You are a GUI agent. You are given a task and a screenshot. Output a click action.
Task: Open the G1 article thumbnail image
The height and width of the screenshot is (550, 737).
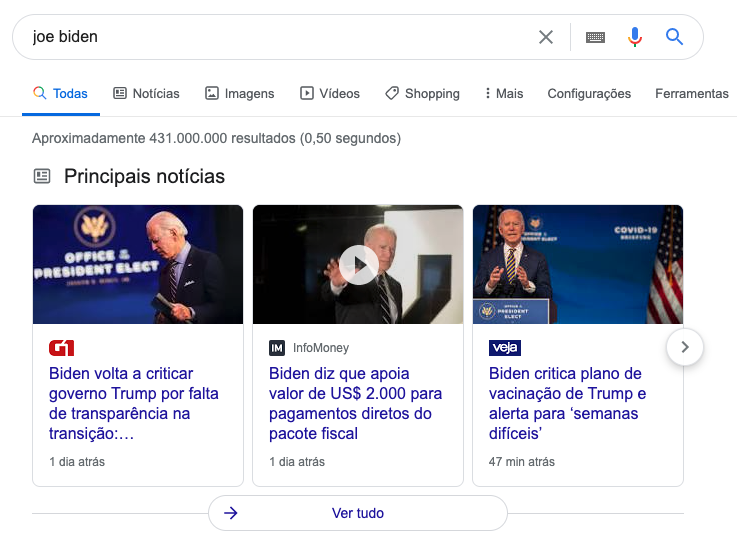click(x=138, y=264)
